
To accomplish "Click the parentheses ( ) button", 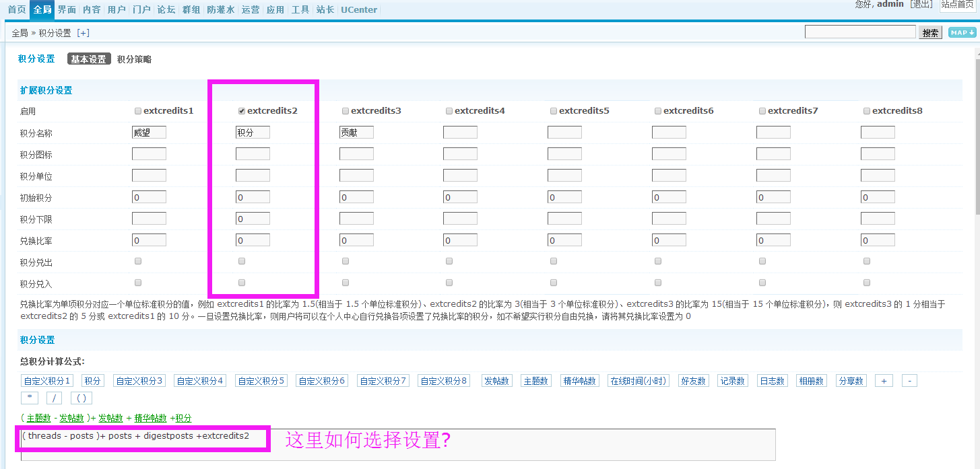I will tap(81, 398).
